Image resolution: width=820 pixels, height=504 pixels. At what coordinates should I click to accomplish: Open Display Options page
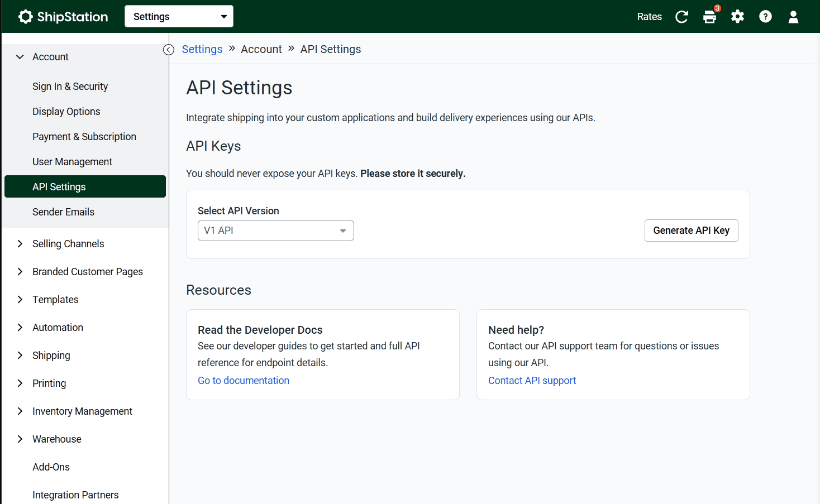click(66, 112)
